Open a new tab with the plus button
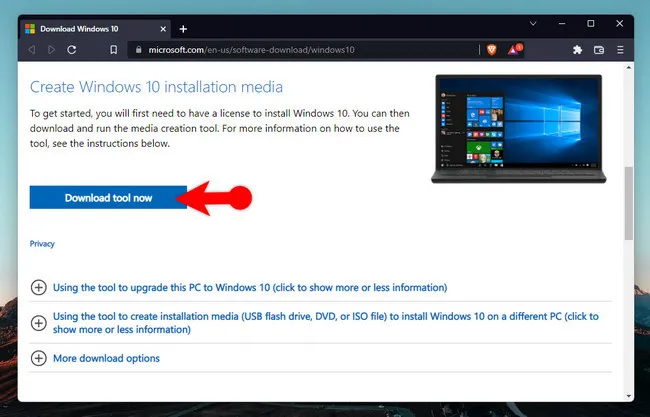 (183, 29)
